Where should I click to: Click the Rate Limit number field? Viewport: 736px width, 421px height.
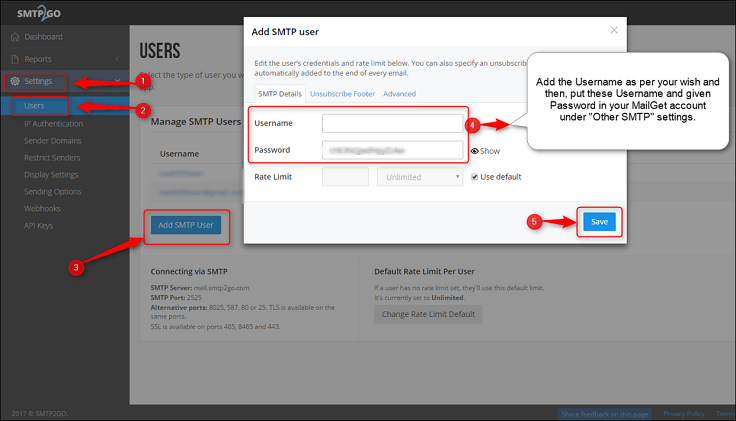[345, 177]
